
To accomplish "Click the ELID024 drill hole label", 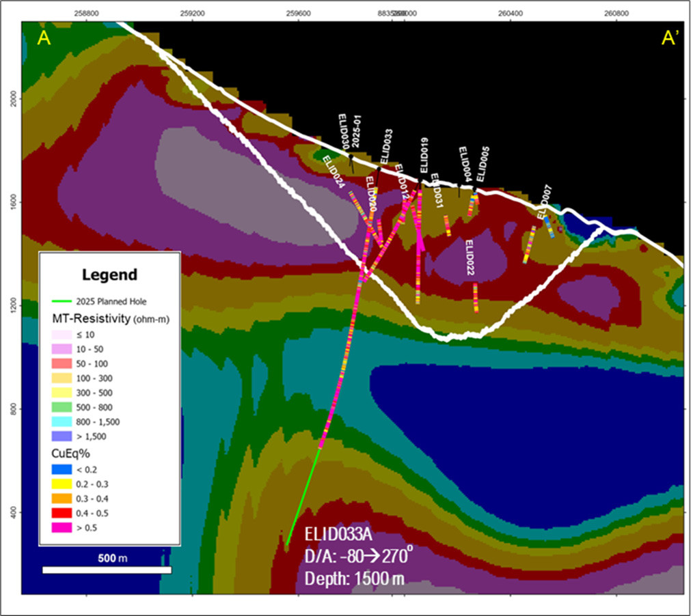I will pyautogui.click(x=334, y=172).
